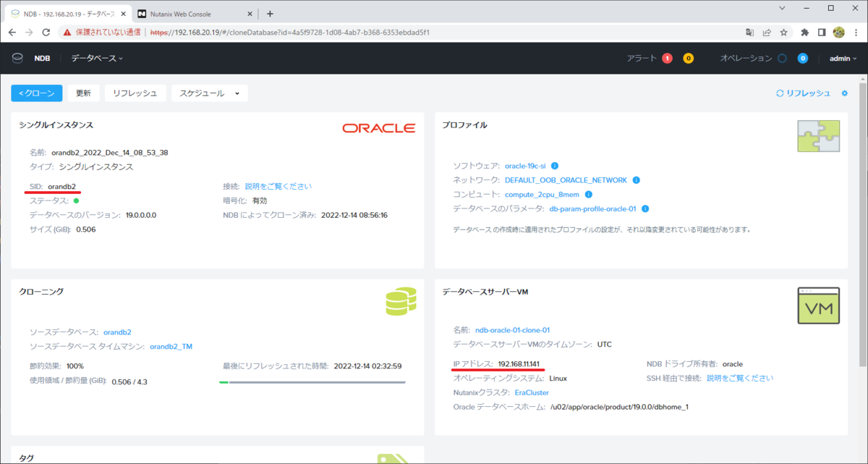Open the Chrome profile avatar

[x=839, y=33]
